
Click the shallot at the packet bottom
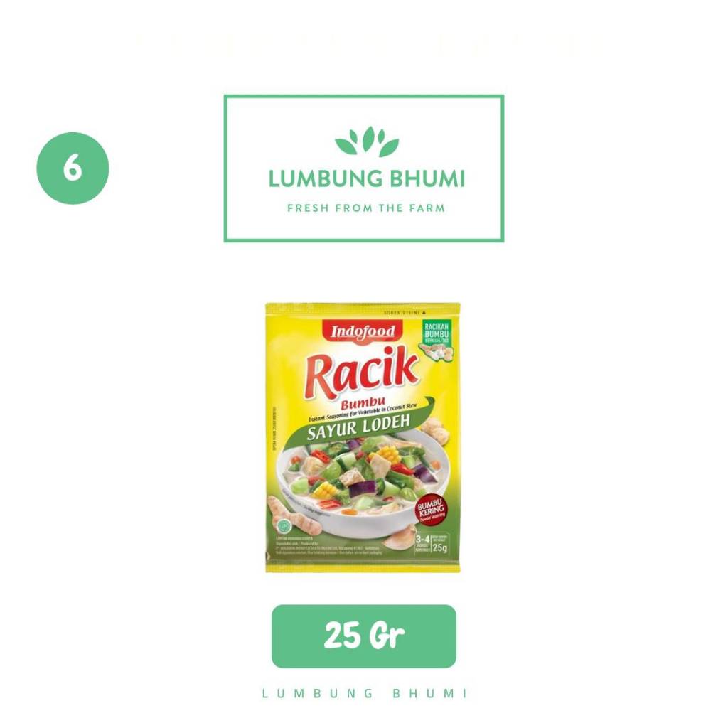(x=398, y=539)
